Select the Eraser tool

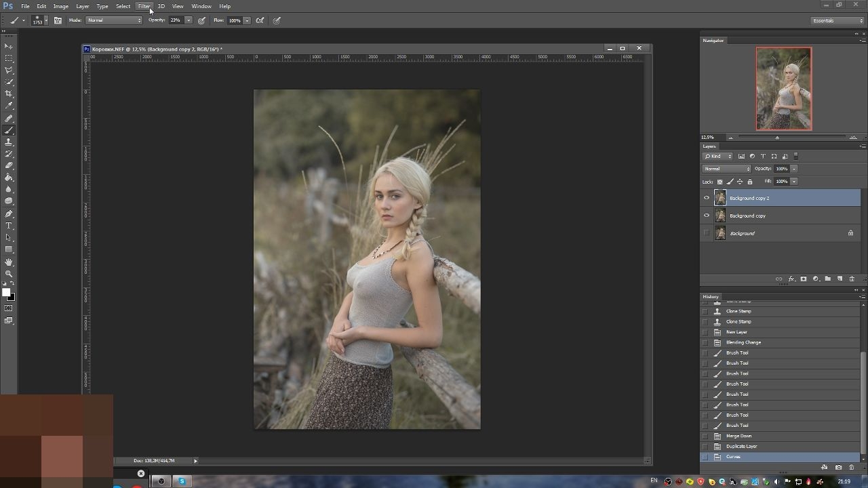(x=9, y=166)
